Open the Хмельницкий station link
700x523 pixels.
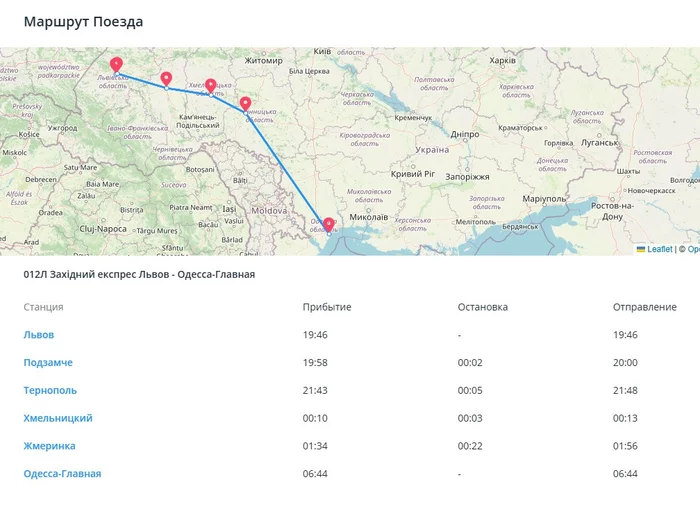click(x=58, y=418)
